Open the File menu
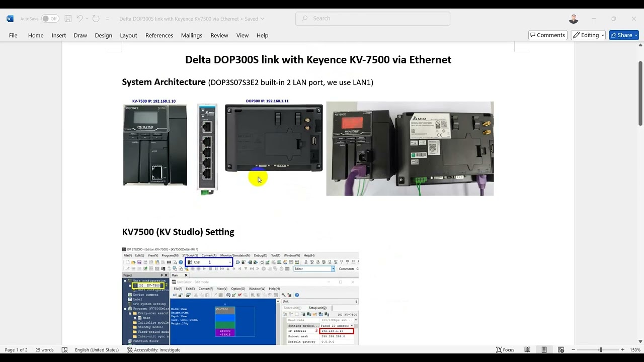 pos(13,35)
